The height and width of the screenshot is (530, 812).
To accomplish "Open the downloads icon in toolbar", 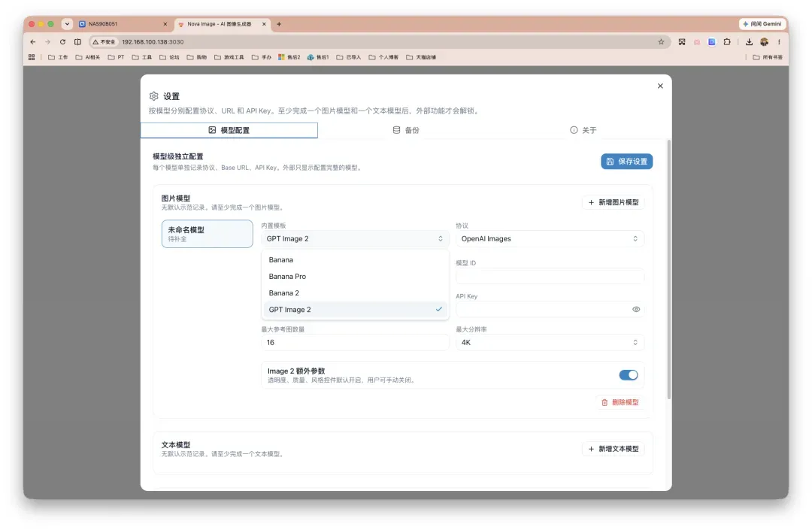I will 749,42.
